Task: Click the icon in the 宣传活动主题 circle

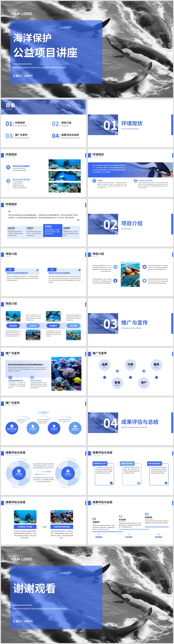Action: [x=12, y=426]
